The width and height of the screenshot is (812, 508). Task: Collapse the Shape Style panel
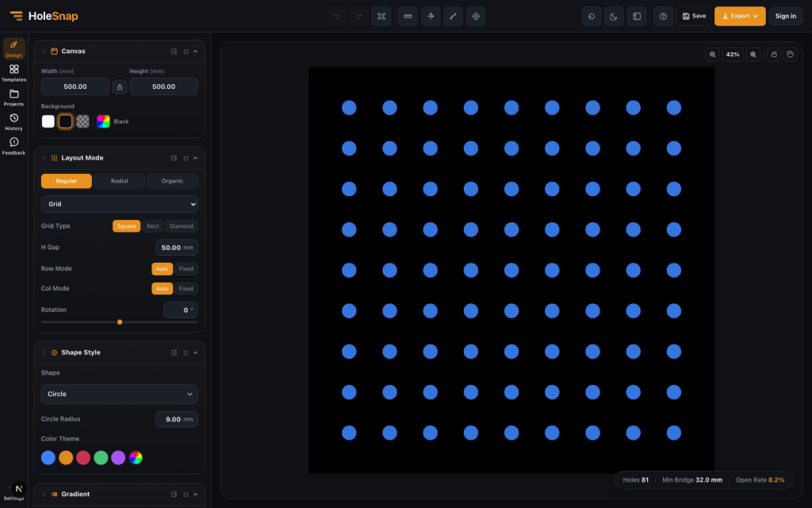195,352
